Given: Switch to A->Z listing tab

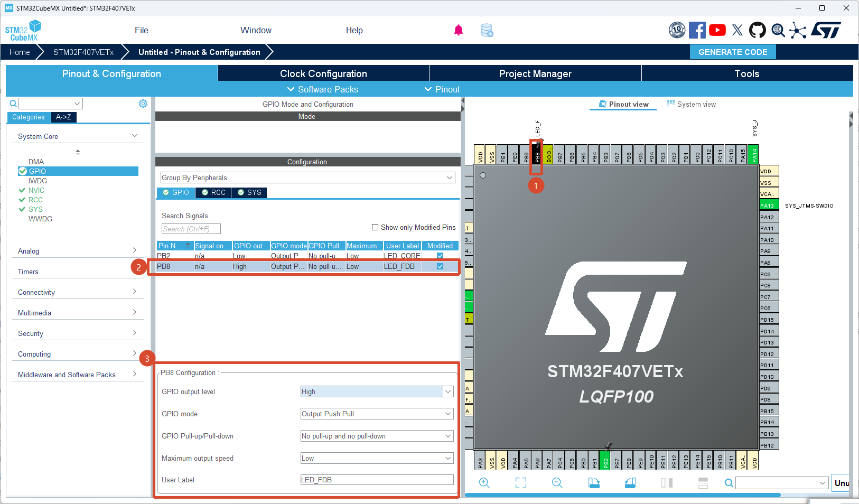Looking at the screenshot, I should pos(63,117).
